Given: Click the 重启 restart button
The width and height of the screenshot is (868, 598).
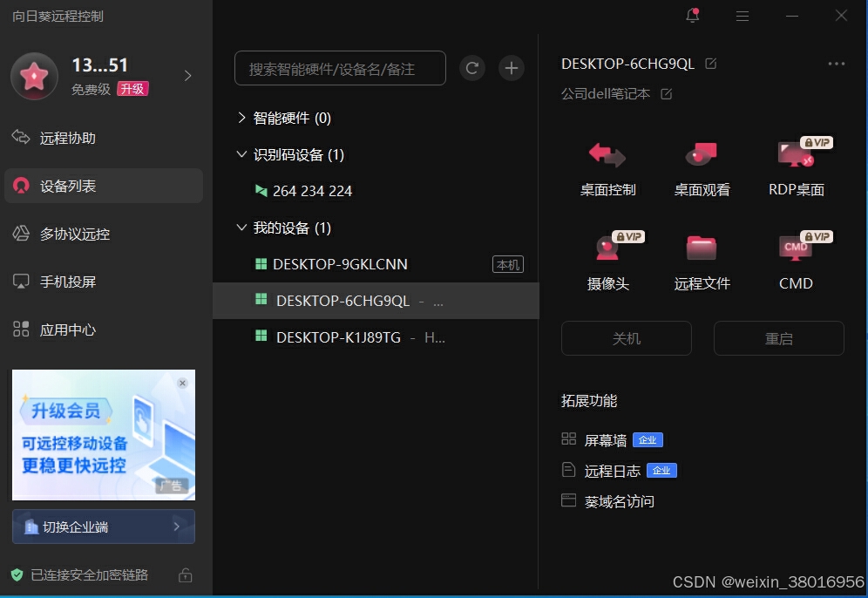Looking at the screenshot, I should pos(779,338).
